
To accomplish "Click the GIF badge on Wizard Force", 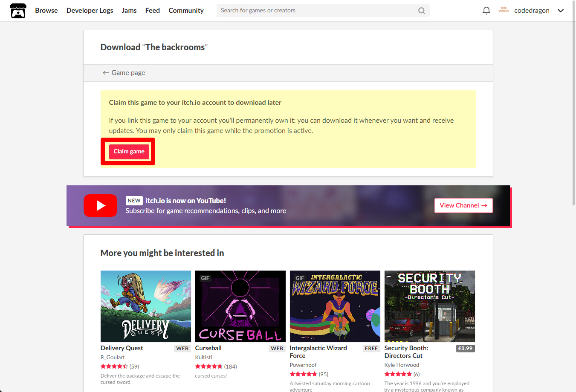I will click(300, 278).
